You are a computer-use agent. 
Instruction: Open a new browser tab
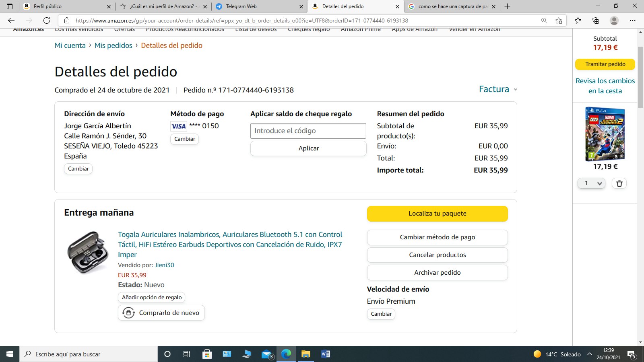507,6
